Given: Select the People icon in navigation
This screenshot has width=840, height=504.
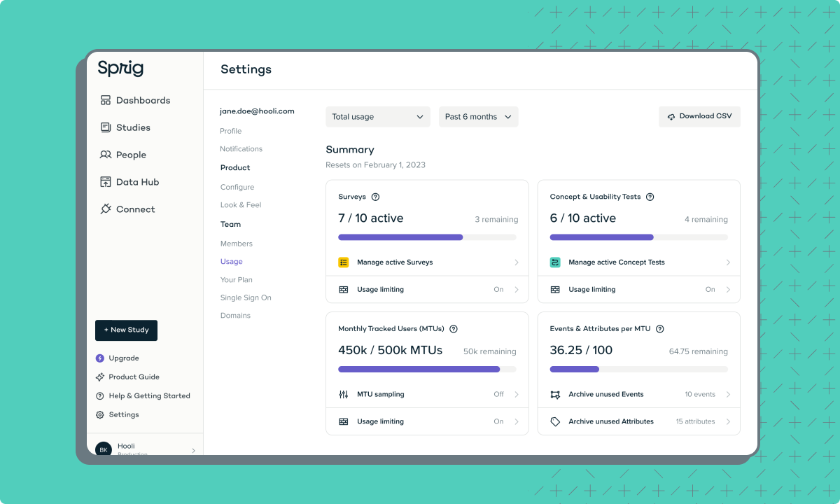Looking at the screenshot, I should [x=106, y=155].
